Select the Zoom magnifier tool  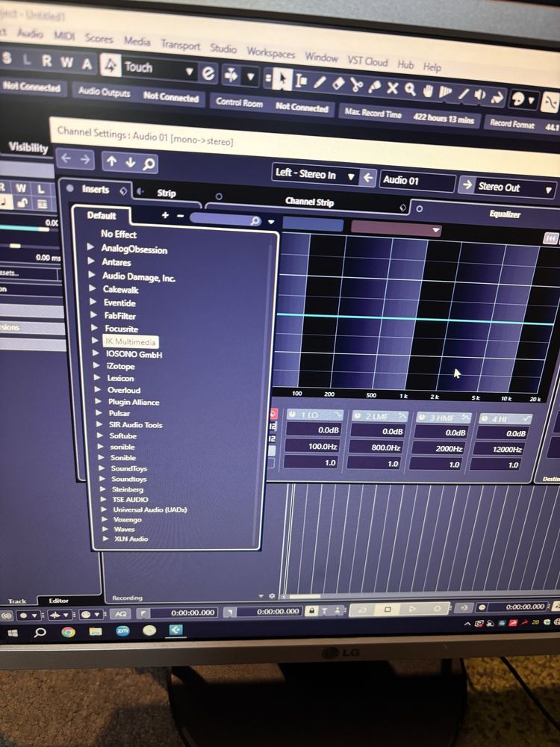[x=410, y=90]
